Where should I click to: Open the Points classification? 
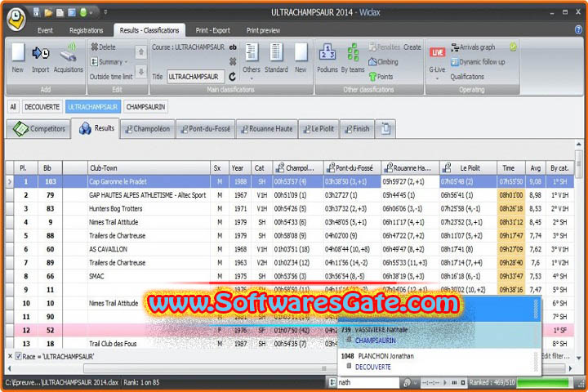point(381,77)
